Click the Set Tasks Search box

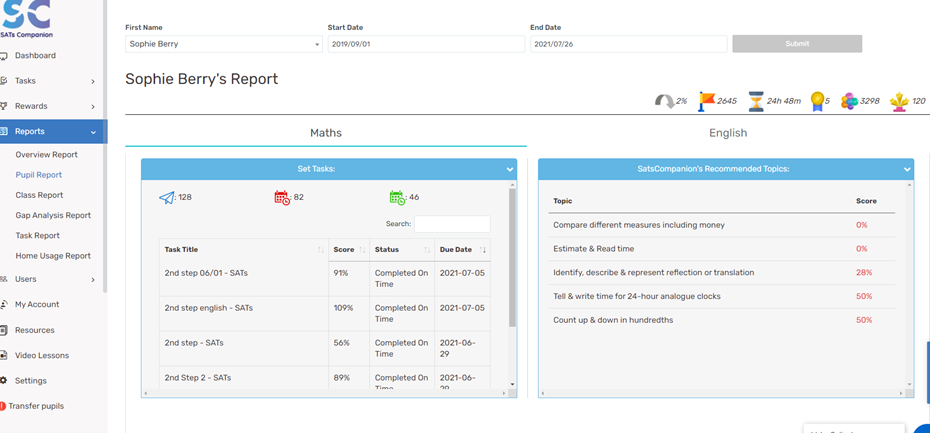pyautogui.click(x=452, y=224)
